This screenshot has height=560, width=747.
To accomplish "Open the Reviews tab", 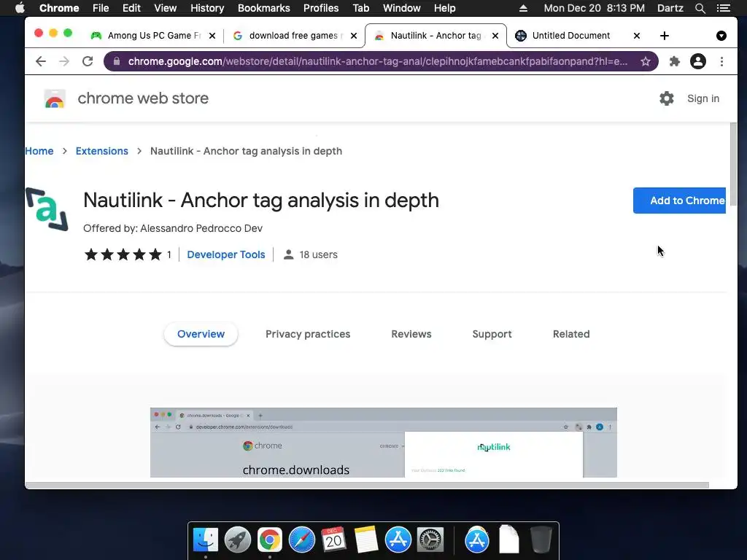I will [411, 334].
